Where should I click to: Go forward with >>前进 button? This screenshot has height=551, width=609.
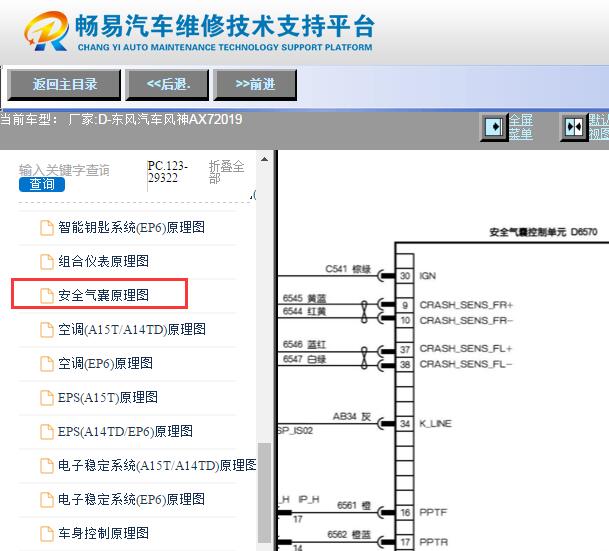255,85
